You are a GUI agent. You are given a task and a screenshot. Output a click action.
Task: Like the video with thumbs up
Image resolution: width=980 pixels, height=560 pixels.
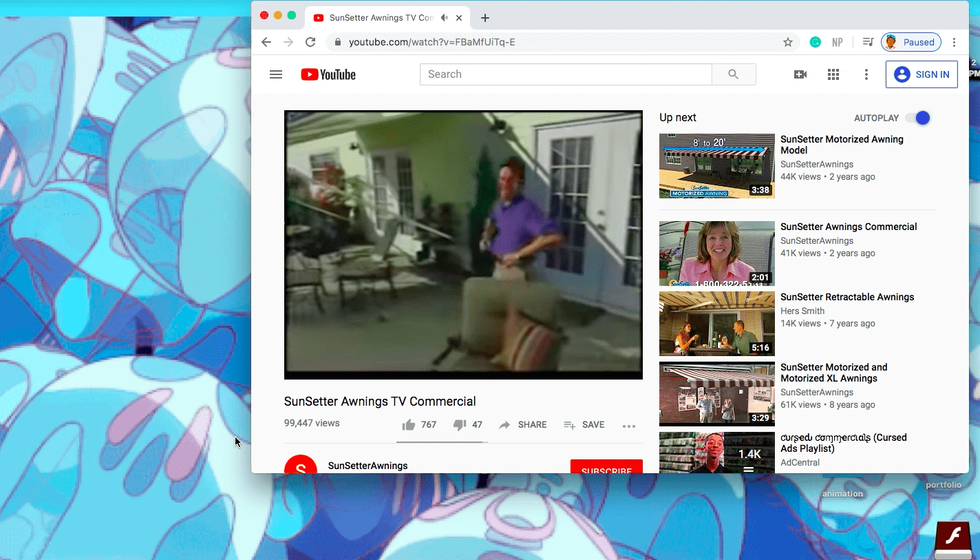tap(409, 425)
